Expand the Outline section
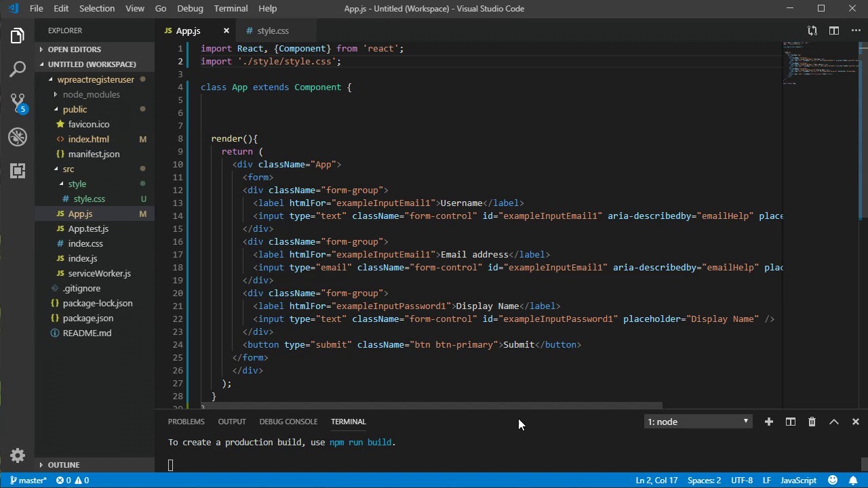The image size is (868, 488). point(63,465)
